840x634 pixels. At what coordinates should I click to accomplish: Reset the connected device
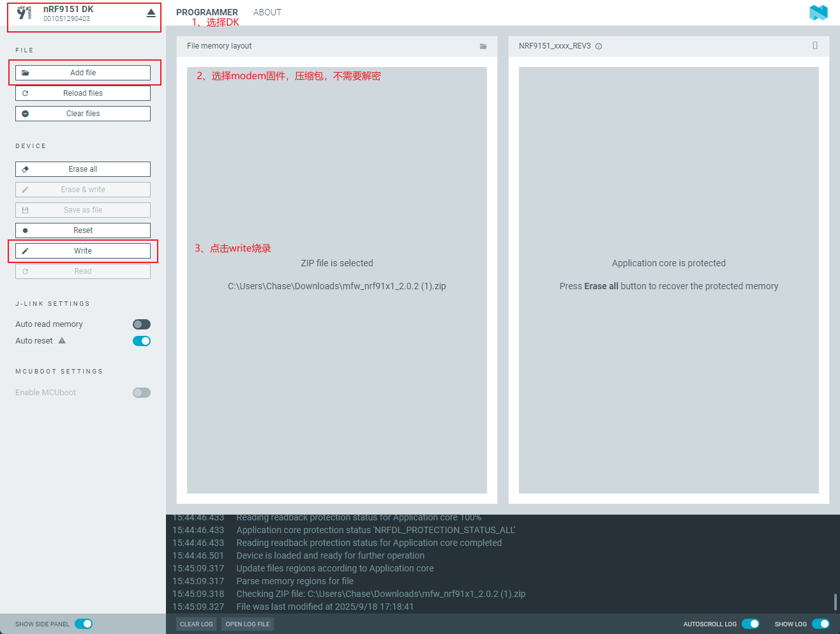(x=83, y=230)
